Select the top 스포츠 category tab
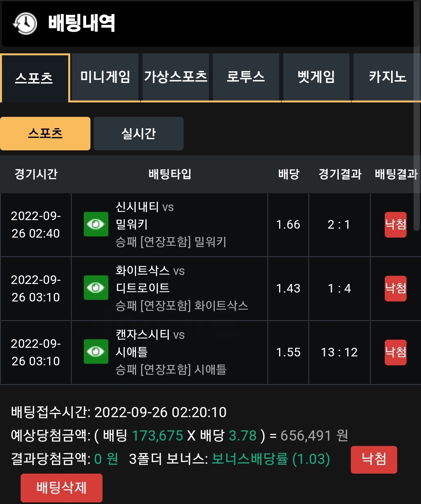 [34, 78]
